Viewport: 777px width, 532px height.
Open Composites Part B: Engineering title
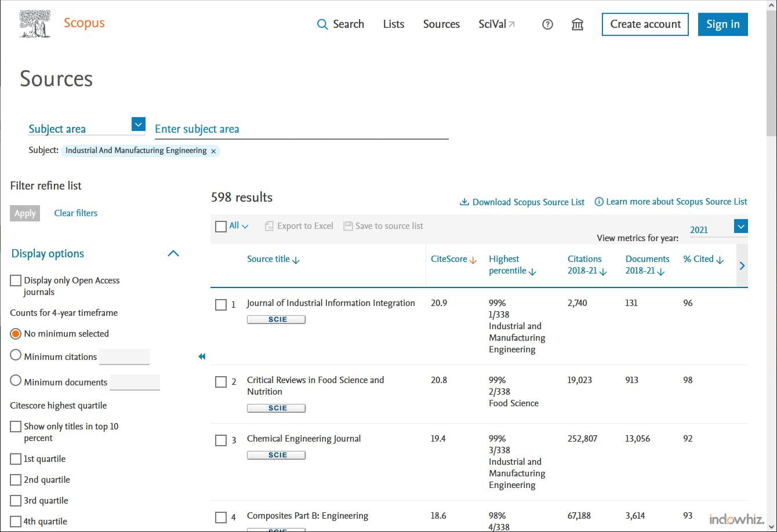[x=308, y=516]
